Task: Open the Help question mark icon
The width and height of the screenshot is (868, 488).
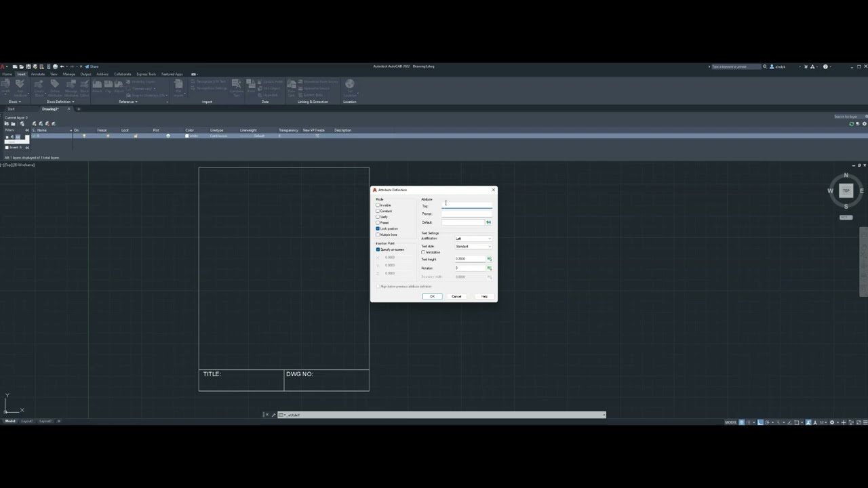Action: (825, 66)
